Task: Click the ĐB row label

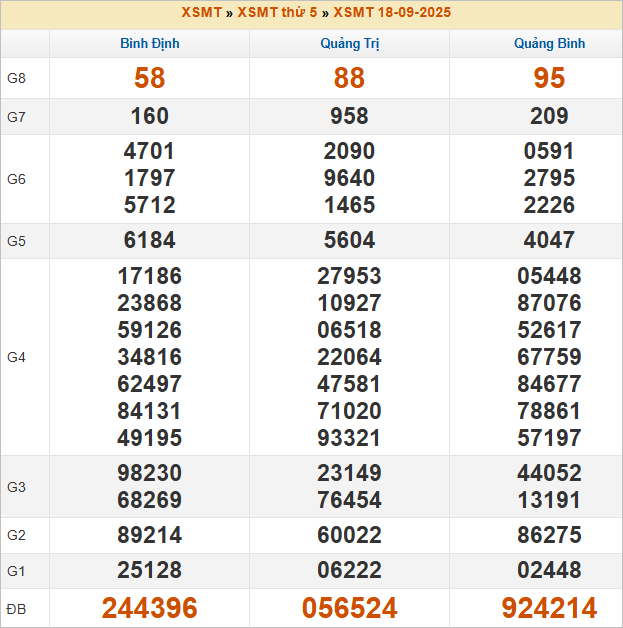Action: tap(16, 608)
